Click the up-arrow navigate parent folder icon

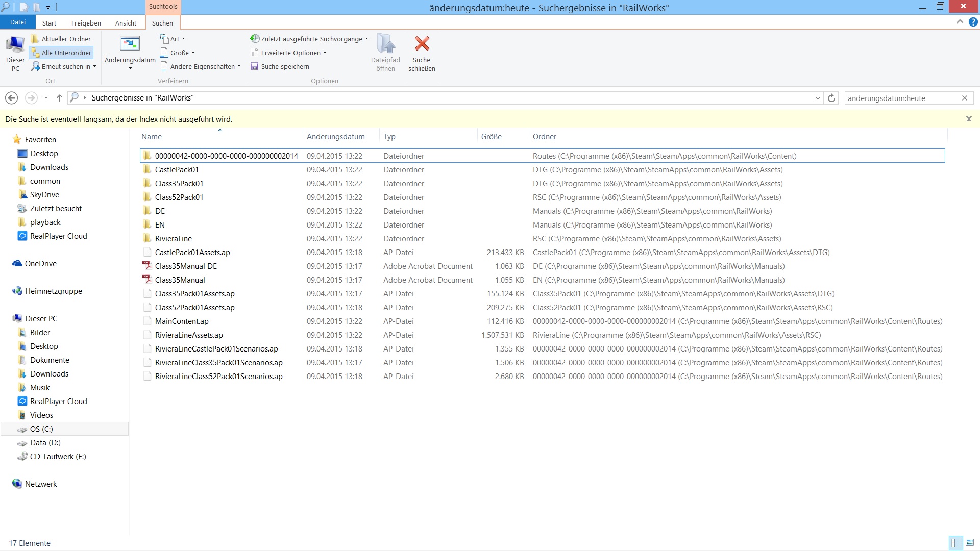tap(60, 98)
